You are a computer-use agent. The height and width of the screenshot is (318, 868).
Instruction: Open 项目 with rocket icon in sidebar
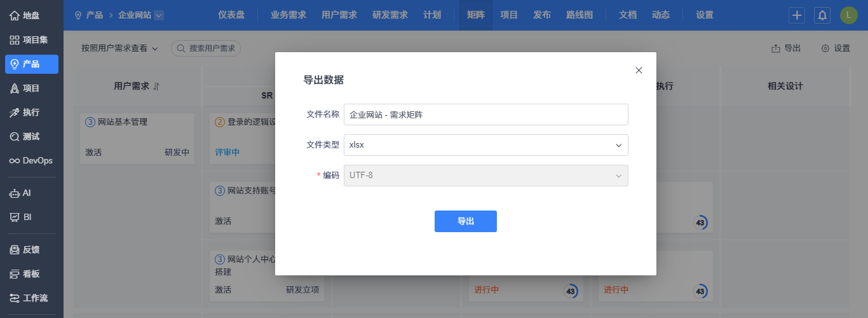(x=31, y=88)
